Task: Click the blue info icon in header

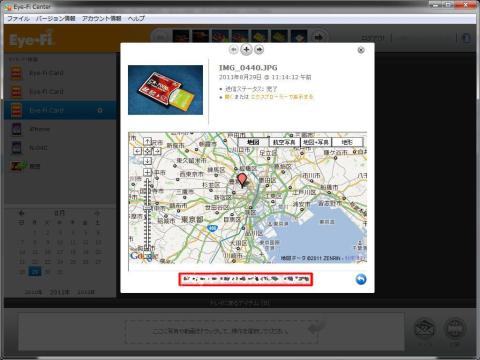Action: 466,38
